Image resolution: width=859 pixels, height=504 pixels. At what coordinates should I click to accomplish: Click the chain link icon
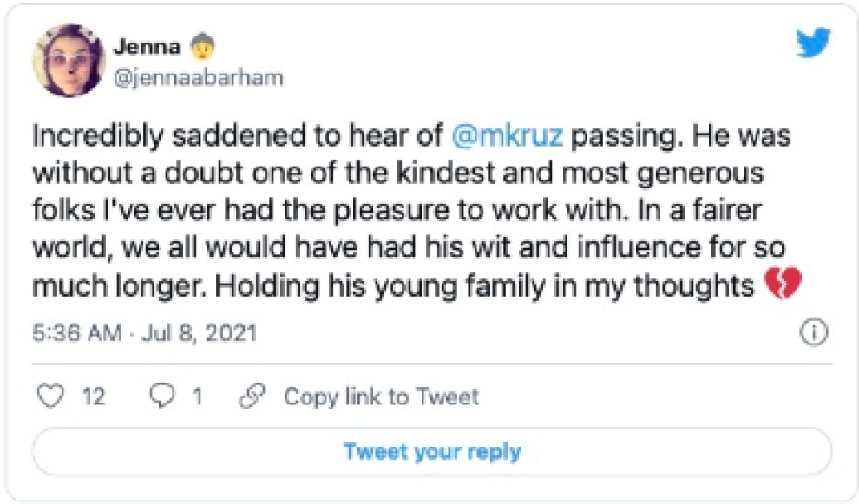[x=252, y=396]
